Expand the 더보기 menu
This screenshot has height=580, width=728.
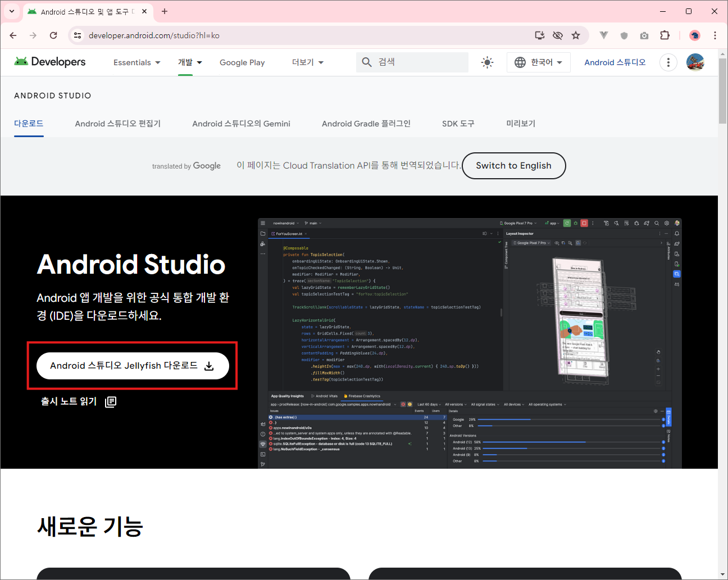pyautogui.click(x=308, y=62)
